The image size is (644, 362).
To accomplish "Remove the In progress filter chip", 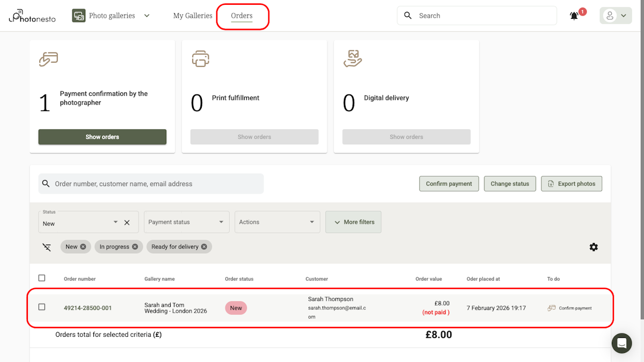I will click(x=134, y=246).
